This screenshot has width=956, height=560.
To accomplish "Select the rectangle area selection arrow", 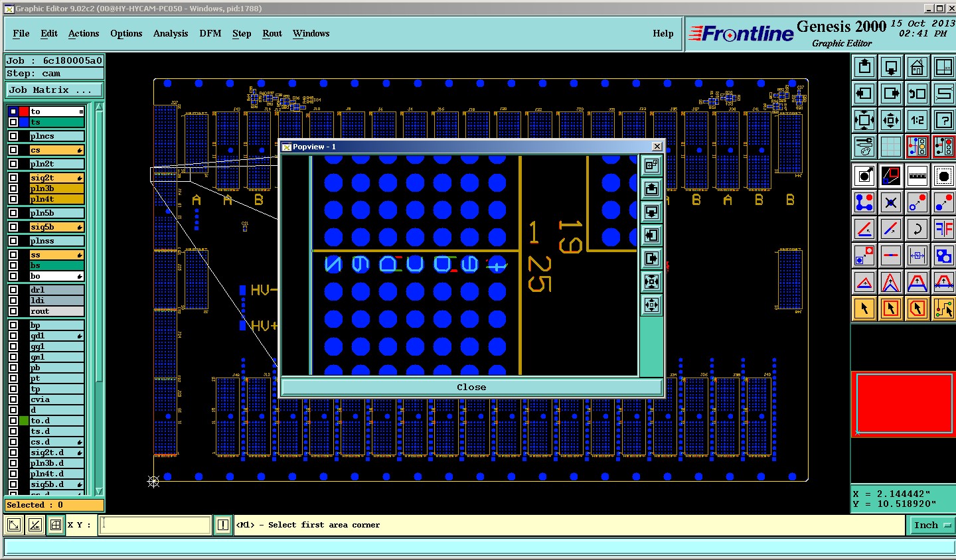I will point(891,309).
